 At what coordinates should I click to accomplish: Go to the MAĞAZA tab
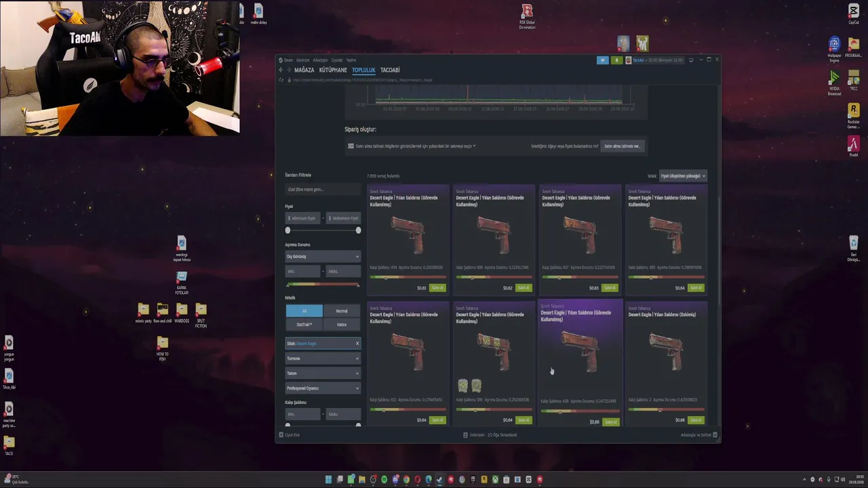coord(304,70)
